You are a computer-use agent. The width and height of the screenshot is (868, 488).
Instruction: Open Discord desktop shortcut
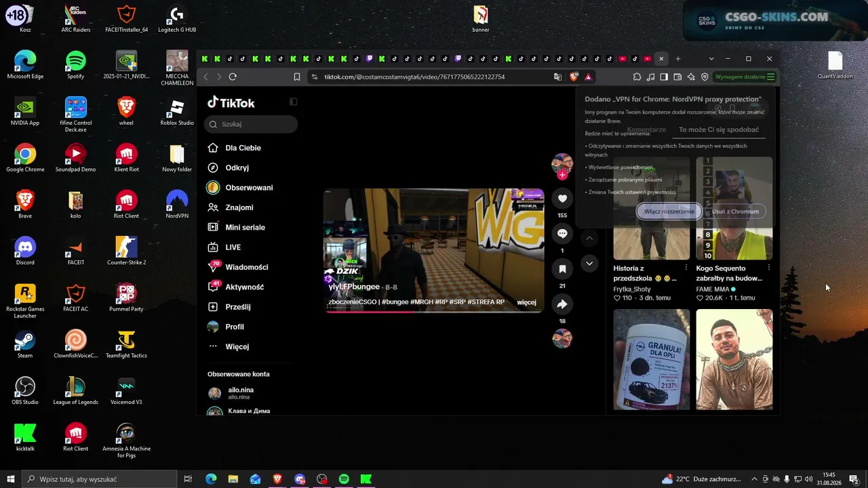[25, 250]
